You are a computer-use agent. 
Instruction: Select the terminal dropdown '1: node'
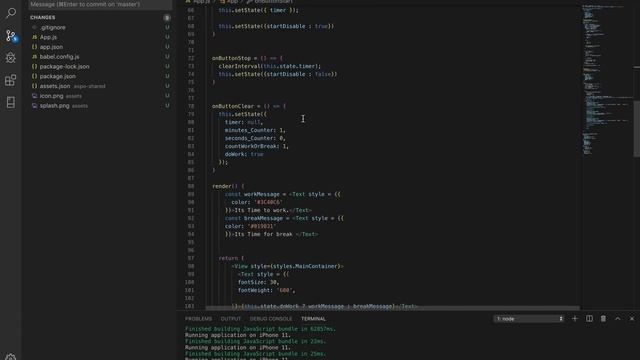pyautogui.click(x=529, y=318)
